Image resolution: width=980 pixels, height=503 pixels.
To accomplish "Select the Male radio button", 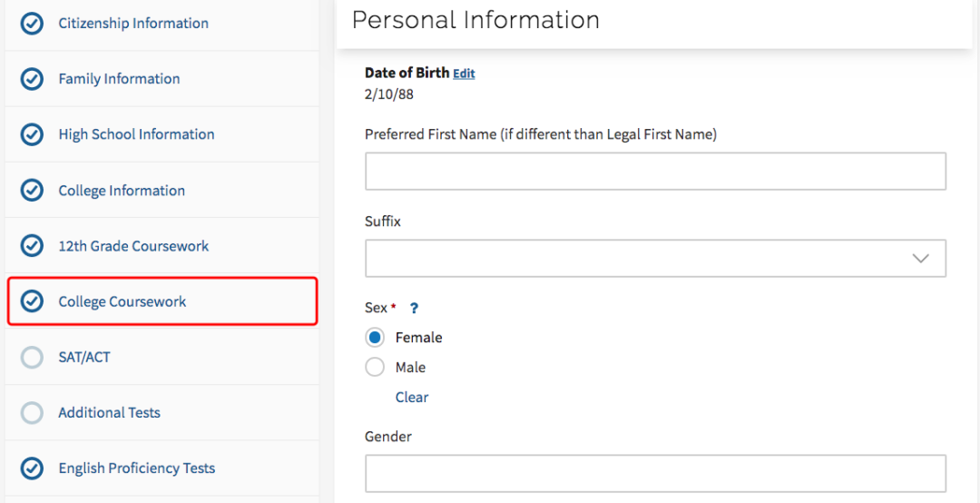I will click(x=375, y=367).
